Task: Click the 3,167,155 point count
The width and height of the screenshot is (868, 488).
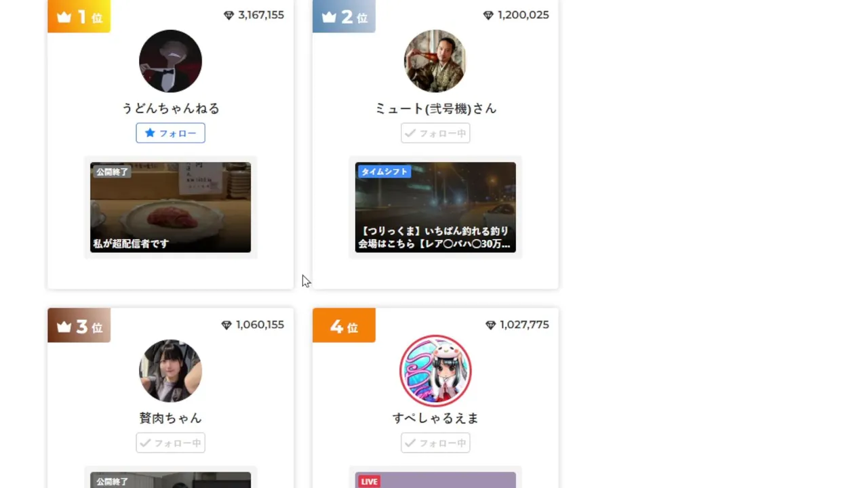Action: pos(261,15)
